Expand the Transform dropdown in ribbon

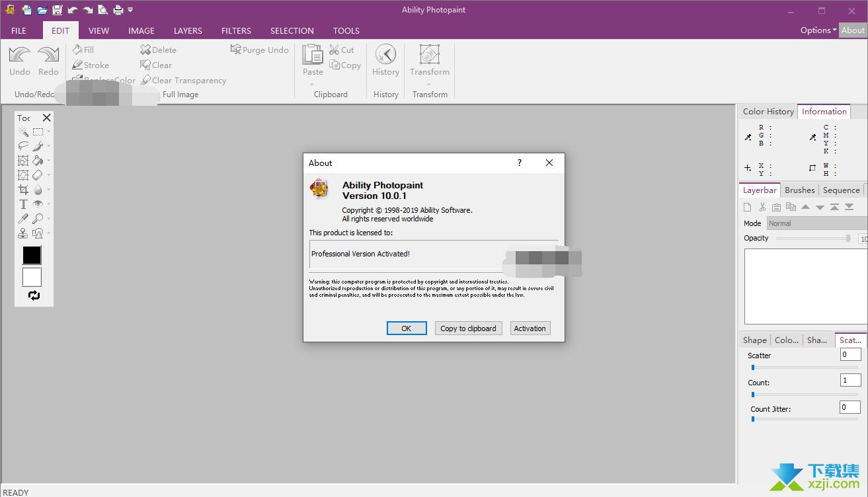click(x=430, y=84)
